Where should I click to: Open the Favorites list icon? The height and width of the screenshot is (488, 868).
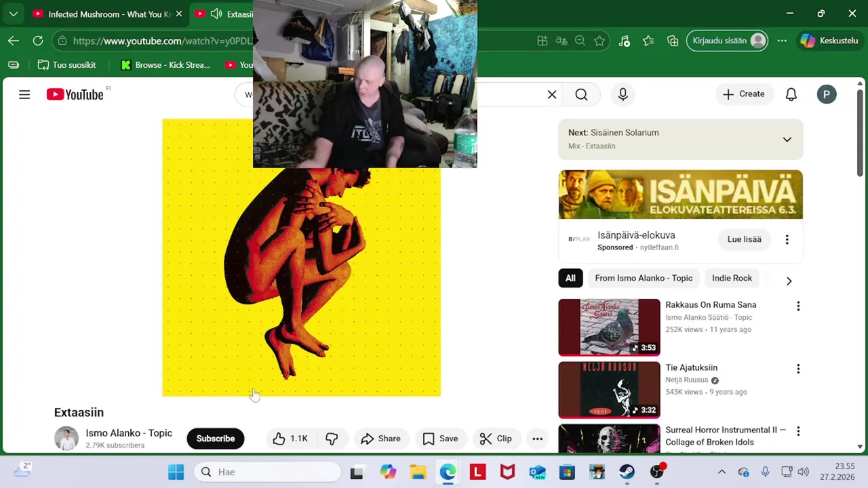[x=649, y=41]
